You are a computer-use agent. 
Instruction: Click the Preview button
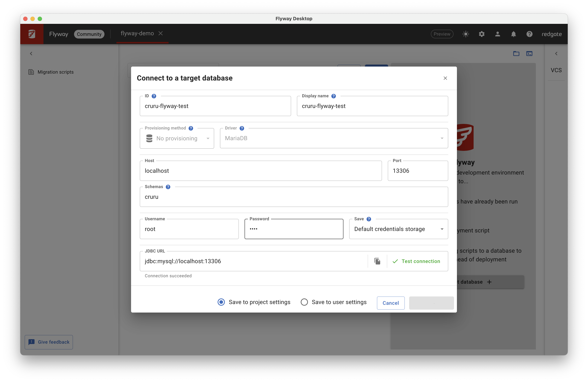442,34
